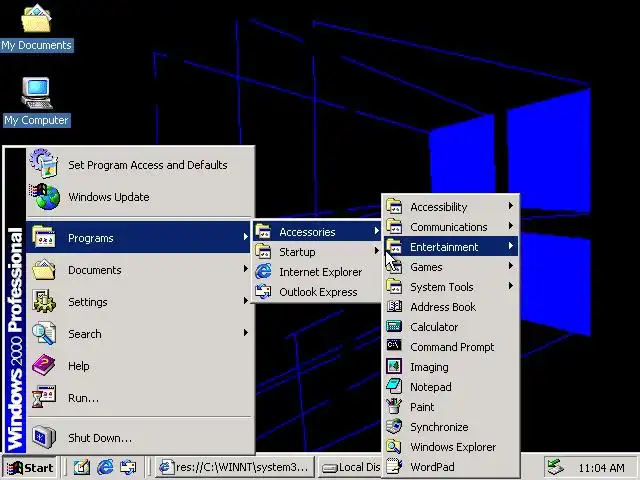
Task: Click the Windows Update globe icon
Action: (x=45, y=197)
